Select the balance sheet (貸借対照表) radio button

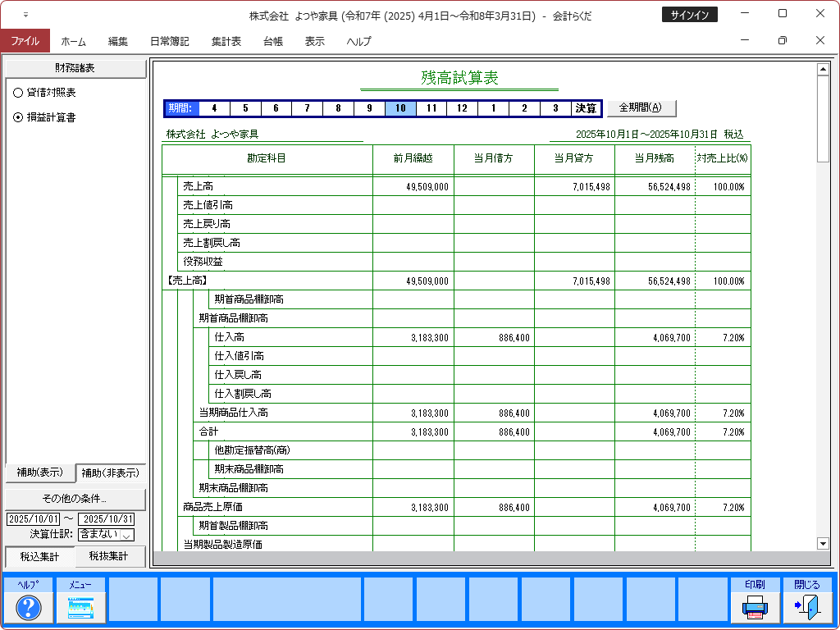18,93
